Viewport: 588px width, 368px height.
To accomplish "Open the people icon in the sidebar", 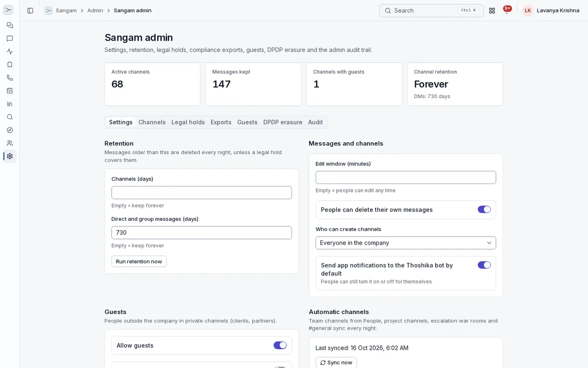I will (10, 143).
